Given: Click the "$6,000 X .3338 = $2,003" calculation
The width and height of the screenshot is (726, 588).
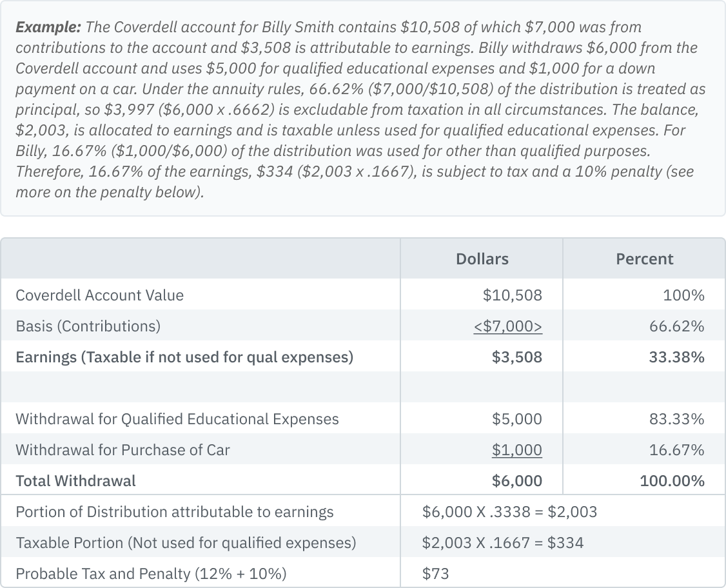Looking at the screenshot, I should point(509,512).
